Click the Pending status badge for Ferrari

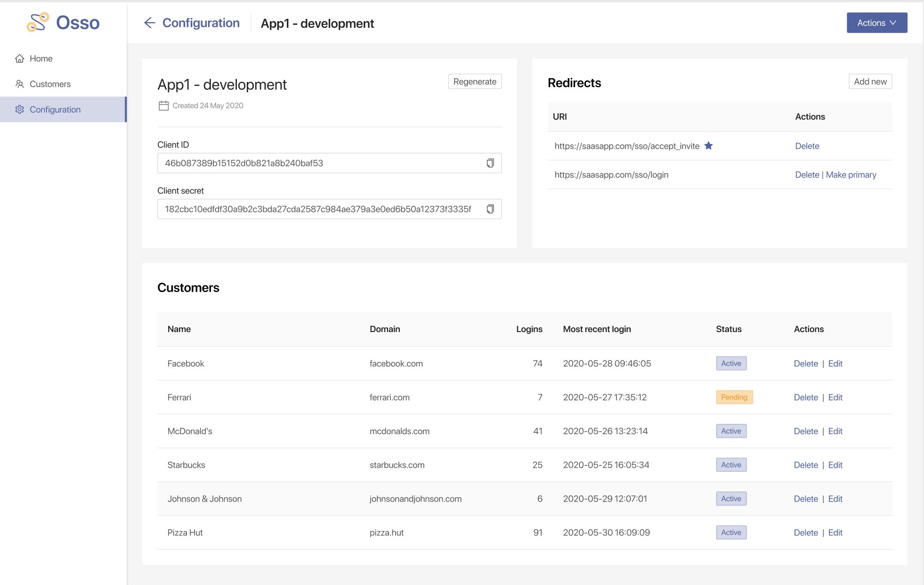[734, 397]
